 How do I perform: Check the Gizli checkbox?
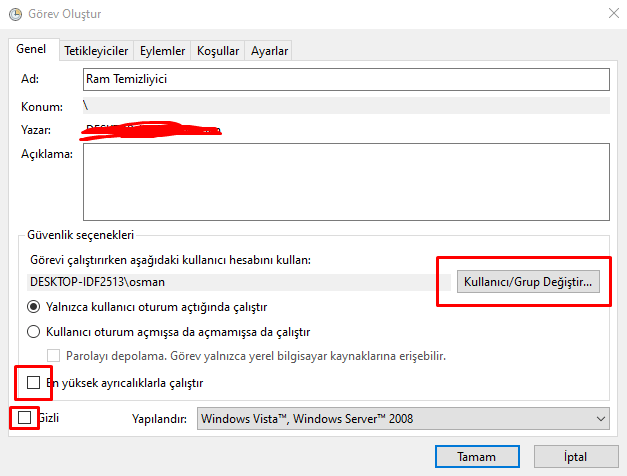tap(24, 418)
